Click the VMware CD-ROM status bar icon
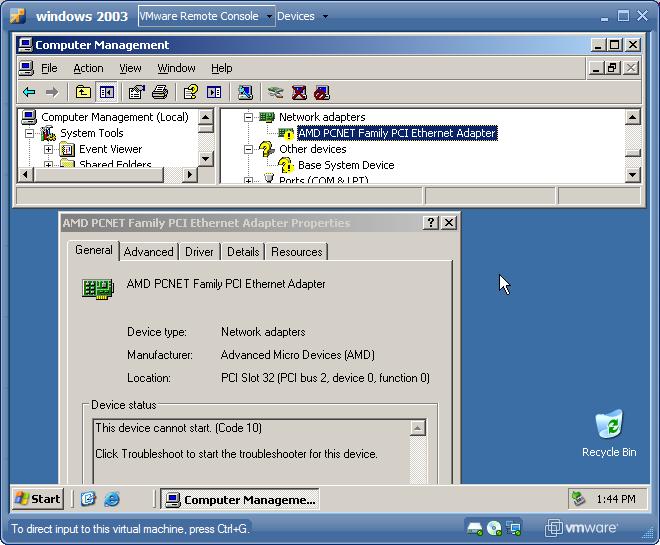The width and height of the screenshot is (660, 545). click(x=494, y=528)
